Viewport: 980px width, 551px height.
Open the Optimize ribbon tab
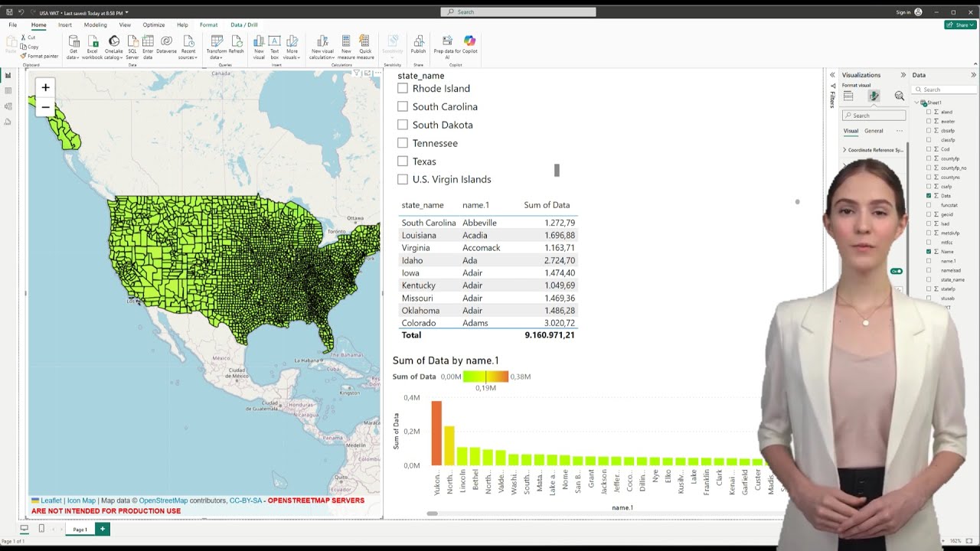pyautogui.click(x=153, y=24)
